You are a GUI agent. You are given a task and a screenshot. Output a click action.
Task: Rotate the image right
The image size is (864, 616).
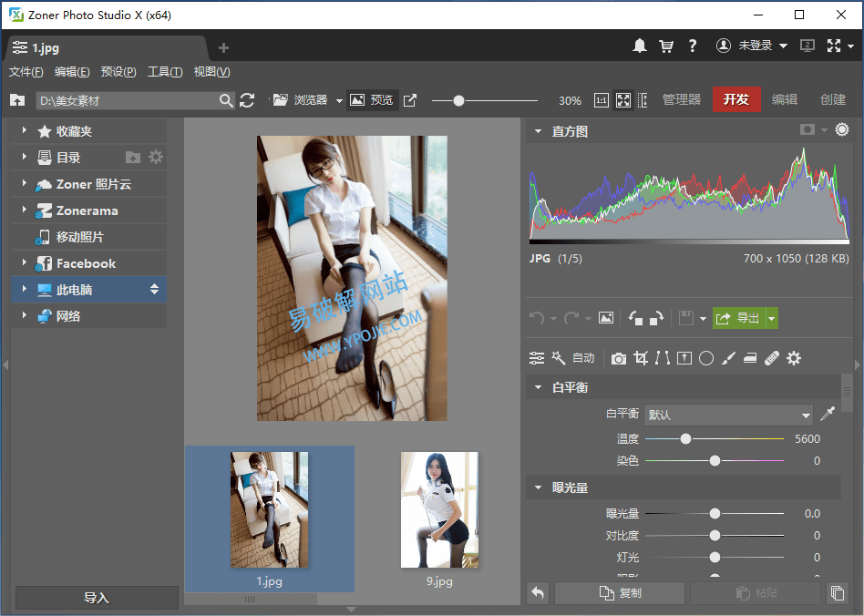[x=655, y=318]
